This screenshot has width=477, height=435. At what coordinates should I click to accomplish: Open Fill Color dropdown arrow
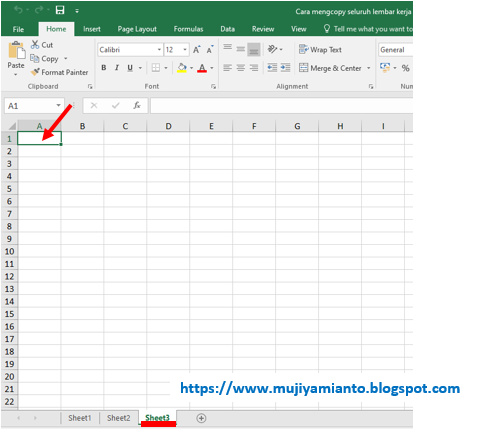click(x=191, y=68)
